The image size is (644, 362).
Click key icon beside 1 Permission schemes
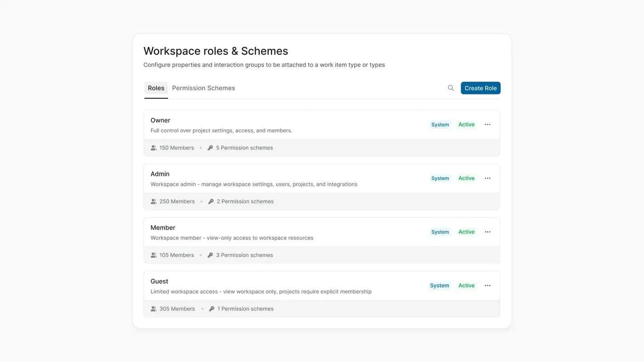point(212,309)
